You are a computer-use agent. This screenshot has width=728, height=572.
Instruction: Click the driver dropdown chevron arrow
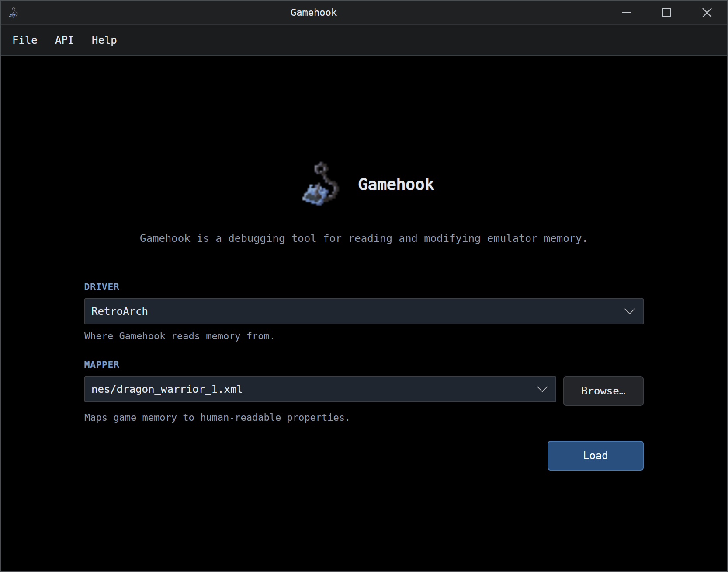click(x=629, y=311)
